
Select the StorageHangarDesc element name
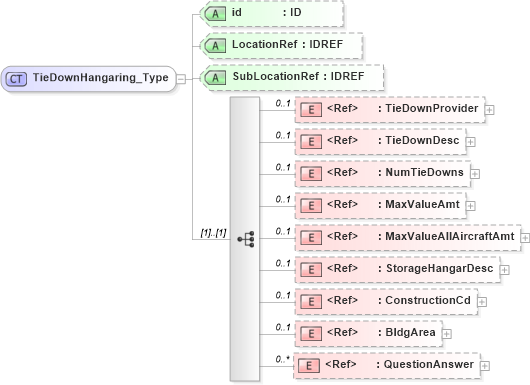pyautogui.click(x=439, y=268)
